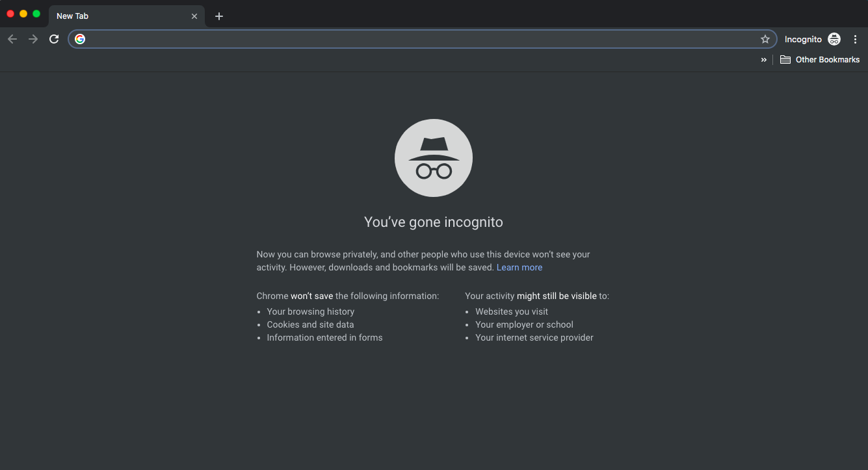868x470 pixels.
Task: Click the Incognito hat and glasses badge icon
Action: coord(834,39)
